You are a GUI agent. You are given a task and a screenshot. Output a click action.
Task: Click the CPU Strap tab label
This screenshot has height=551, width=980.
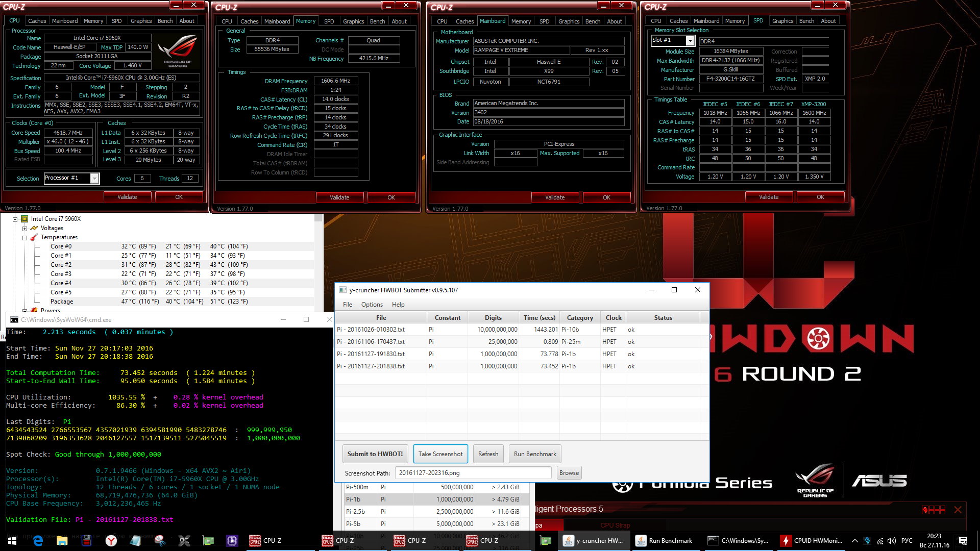click(x=615, y=525)
